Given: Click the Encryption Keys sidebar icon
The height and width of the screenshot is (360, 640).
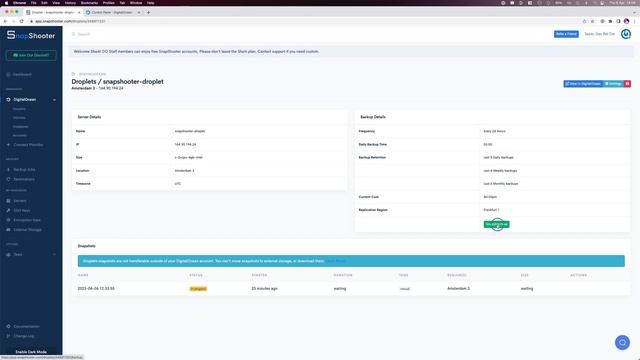Looking at the screenshot, I should click(8, 220).
